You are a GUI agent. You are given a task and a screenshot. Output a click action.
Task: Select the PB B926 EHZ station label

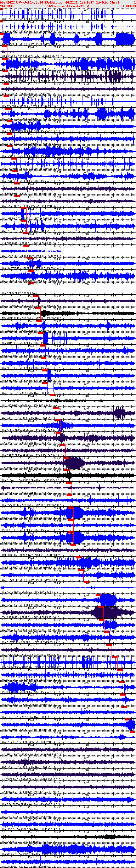31,356
